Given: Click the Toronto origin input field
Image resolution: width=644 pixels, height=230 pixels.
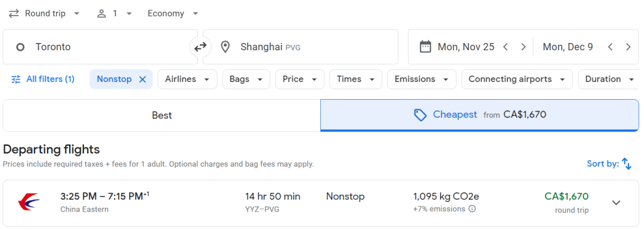Looking at the screenshot, I should [x=100, y=47].
